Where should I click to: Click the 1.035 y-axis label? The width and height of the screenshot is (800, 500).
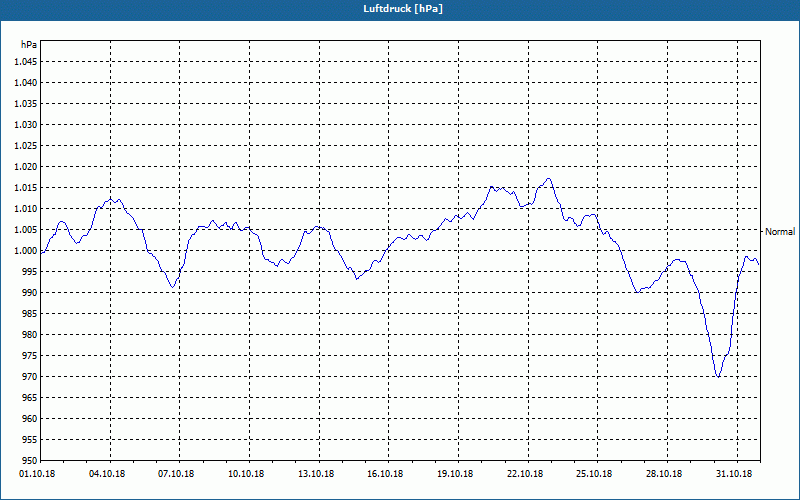point(26,104)
